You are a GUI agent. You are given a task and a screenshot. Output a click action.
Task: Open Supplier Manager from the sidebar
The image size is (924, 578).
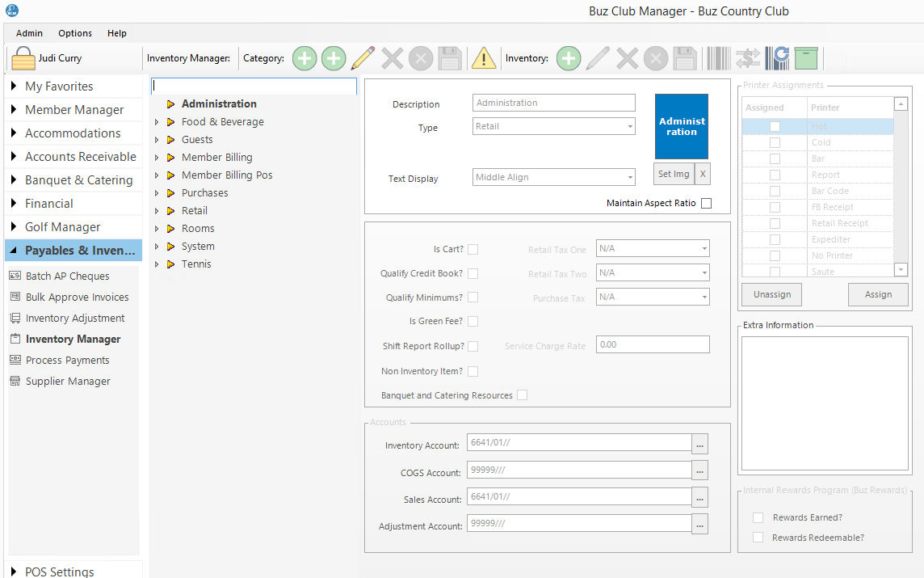pyautogui.click(x=68, y=382)
